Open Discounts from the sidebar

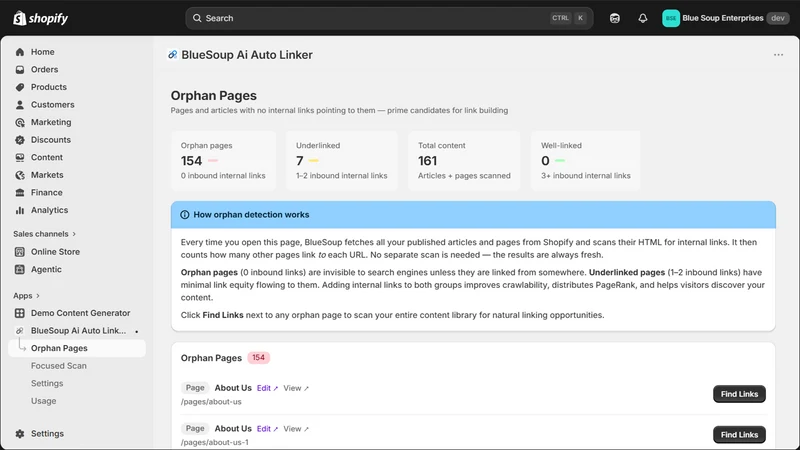(51, 140)
